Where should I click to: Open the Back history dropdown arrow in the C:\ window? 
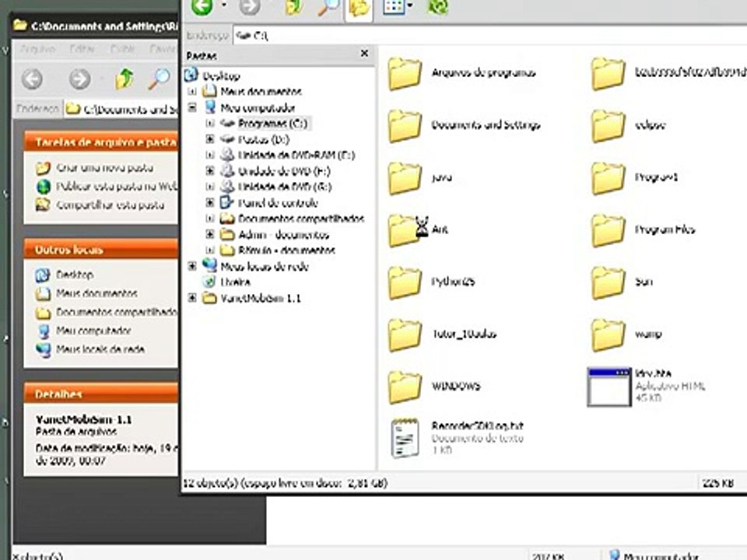[224, 5]
